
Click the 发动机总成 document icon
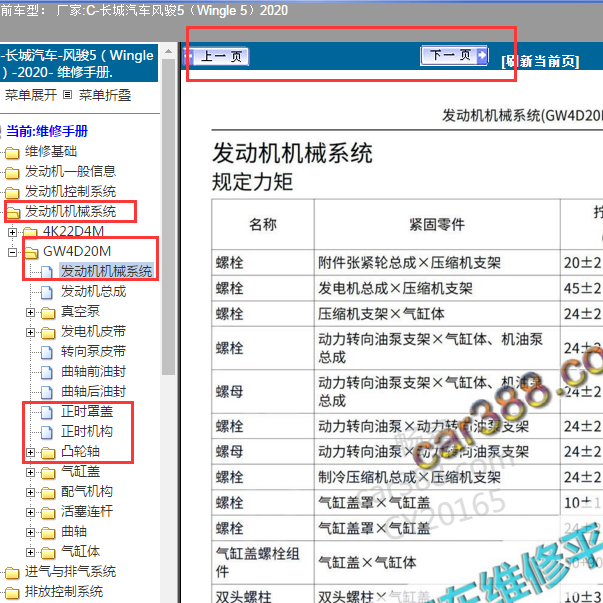47,292
